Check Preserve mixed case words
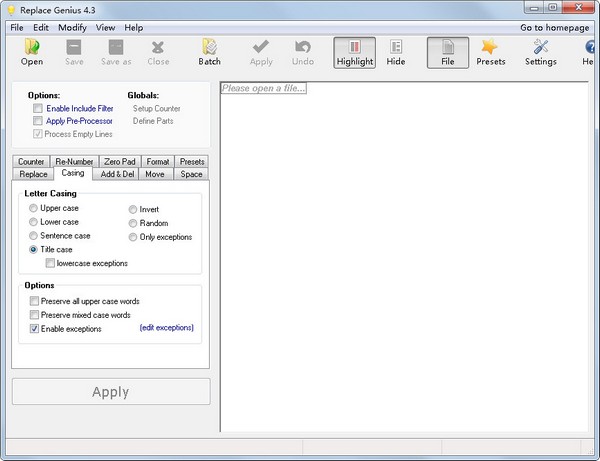Image resolution: width=600 pixels, height=461 pixels. coord(34,315)
